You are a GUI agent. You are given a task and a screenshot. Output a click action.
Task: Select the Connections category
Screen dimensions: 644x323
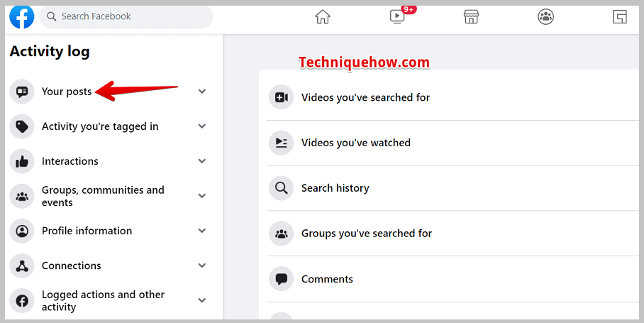[71, 266]
